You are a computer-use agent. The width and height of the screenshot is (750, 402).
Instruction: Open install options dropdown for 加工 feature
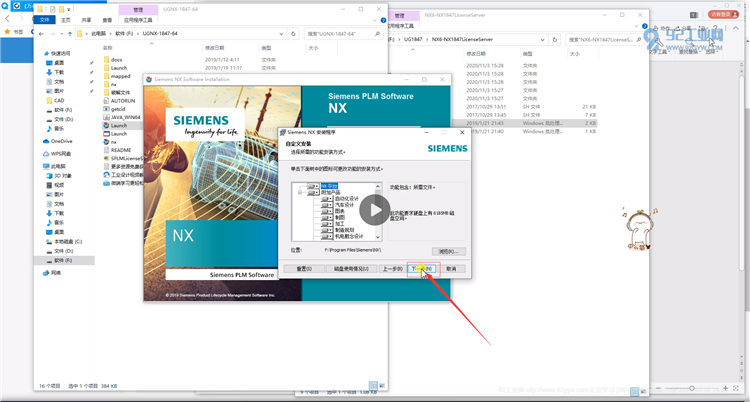click(327, 223)
